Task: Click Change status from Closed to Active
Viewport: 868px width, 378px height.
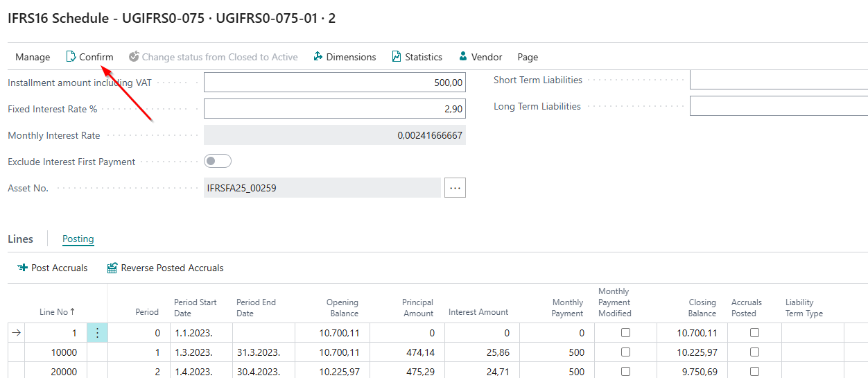Action: tap(214, 57)
